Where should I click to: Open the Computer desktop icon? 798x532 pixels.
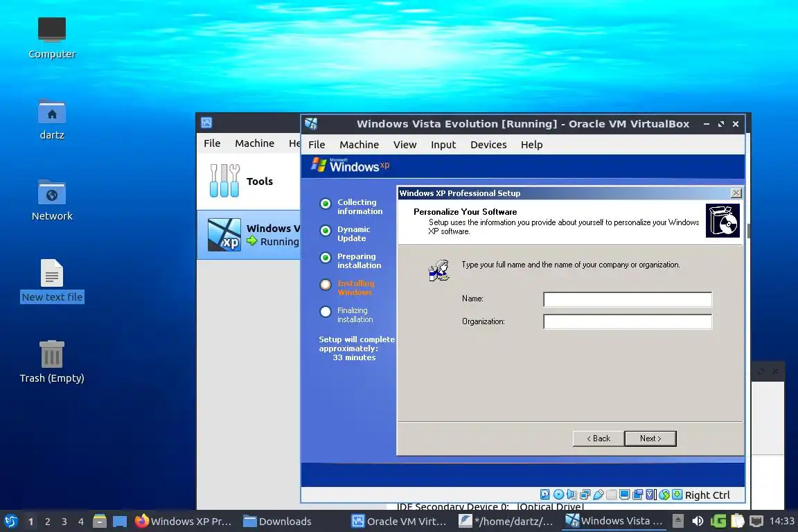click(x=52, y=37)
